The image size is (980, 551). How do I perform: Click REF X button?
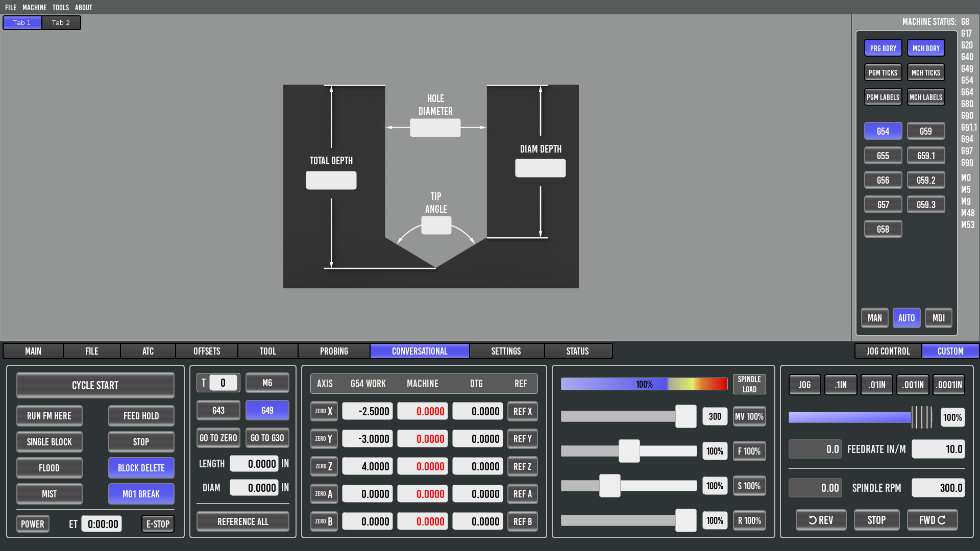[x=523, y=411]
